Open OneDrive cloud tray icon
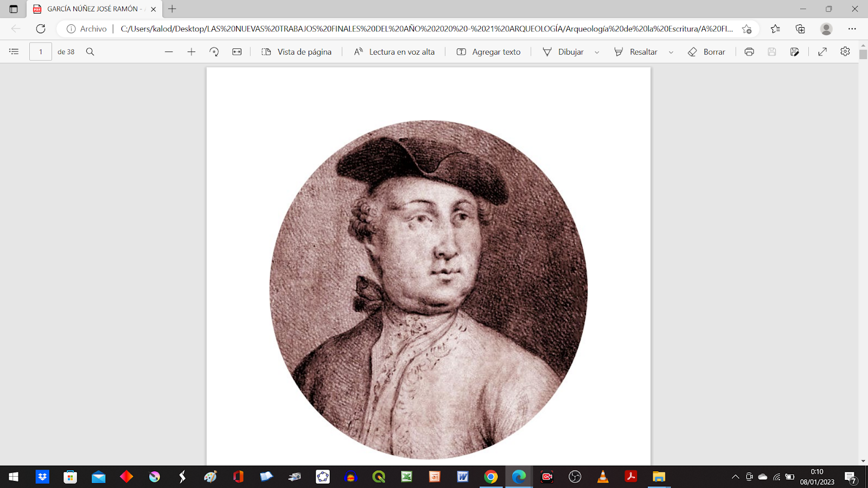The height and width of the screenshot is (488, 868). point(763,477)
